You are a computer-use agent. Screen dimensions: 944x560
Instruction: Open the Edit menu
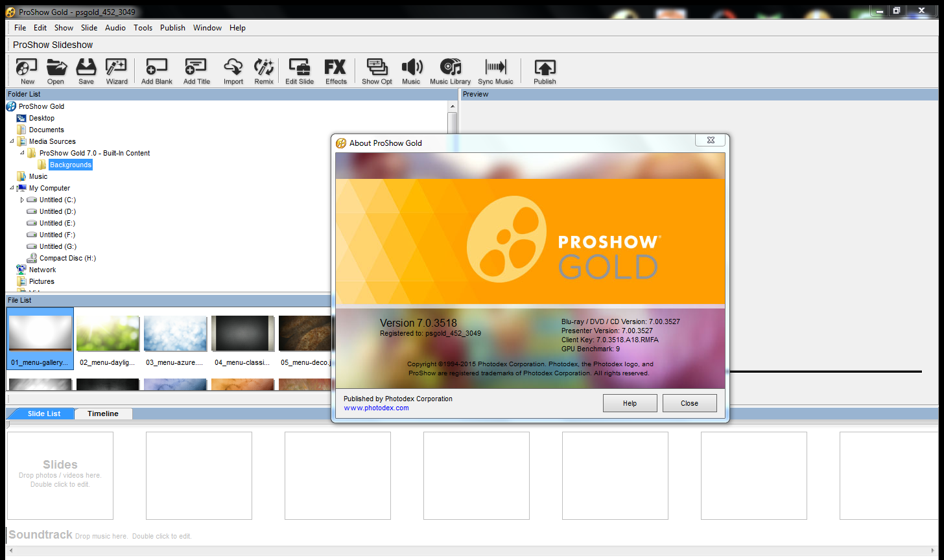(x=40, y=28)
